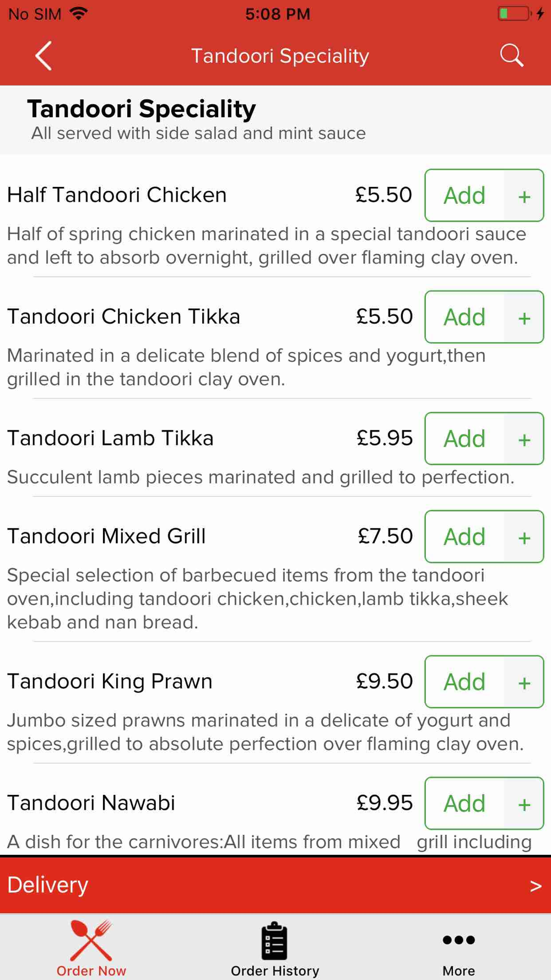
Task: Add Tandoori Chicken Tikka to order
Action: pos(464,317)
